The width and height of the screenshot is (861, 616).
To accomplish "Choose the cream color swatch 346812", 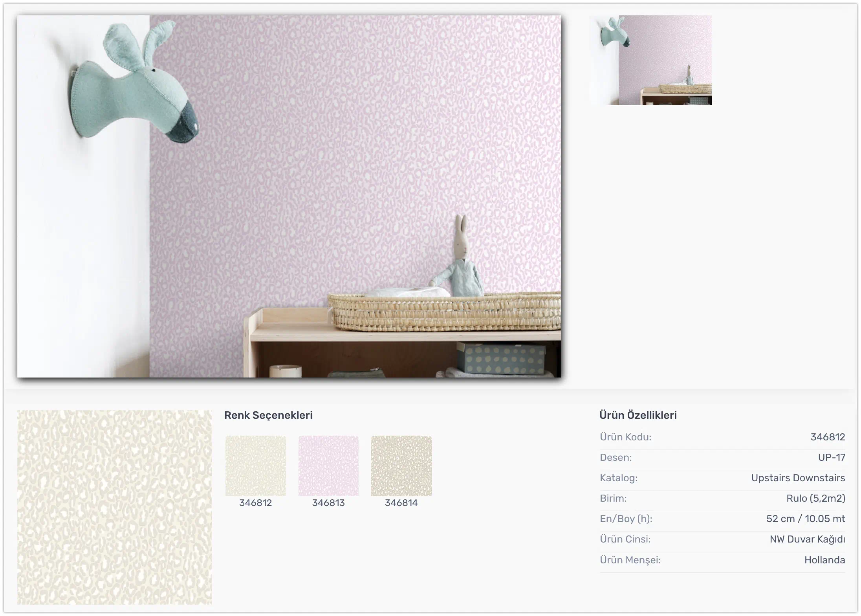I will point(255,466).
